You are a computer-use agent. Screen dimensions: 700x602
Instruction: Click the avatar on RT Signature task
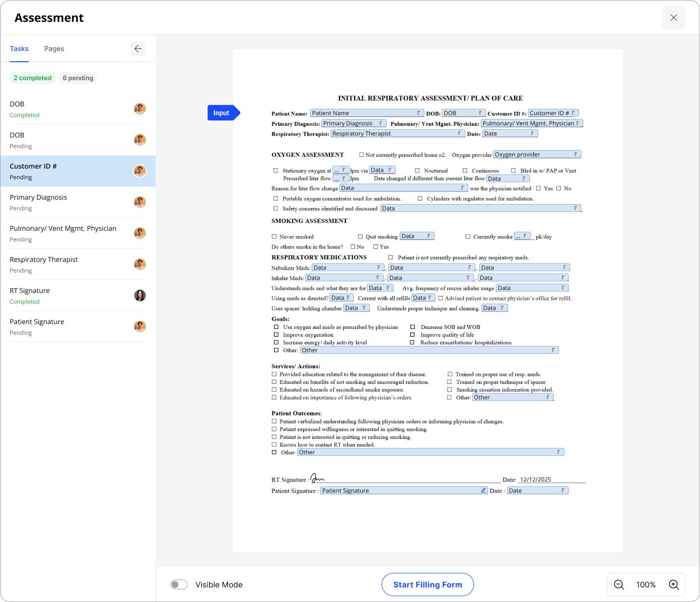(140, 295)
